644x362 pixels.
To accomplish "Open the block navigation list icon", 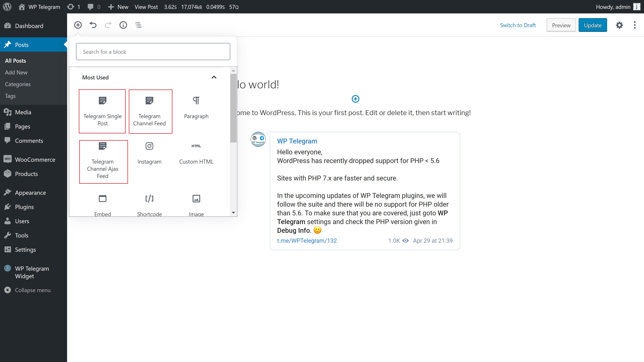I will (138, 25).
